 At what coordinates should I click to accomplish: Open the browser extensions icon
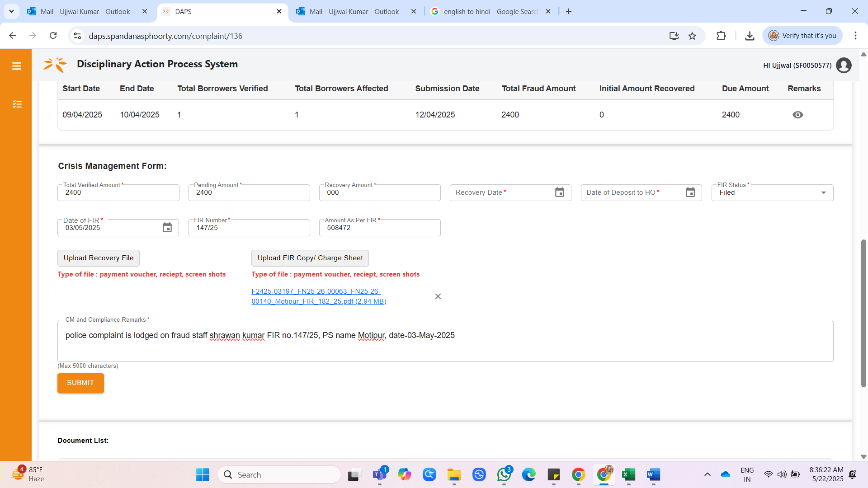click(721, 36)
